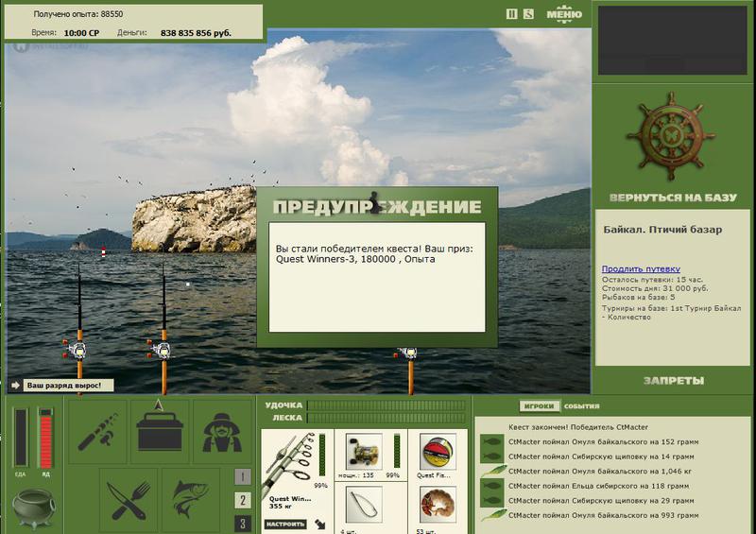
Task: Click the cooking cauldron icon
Action: point(34,508)
